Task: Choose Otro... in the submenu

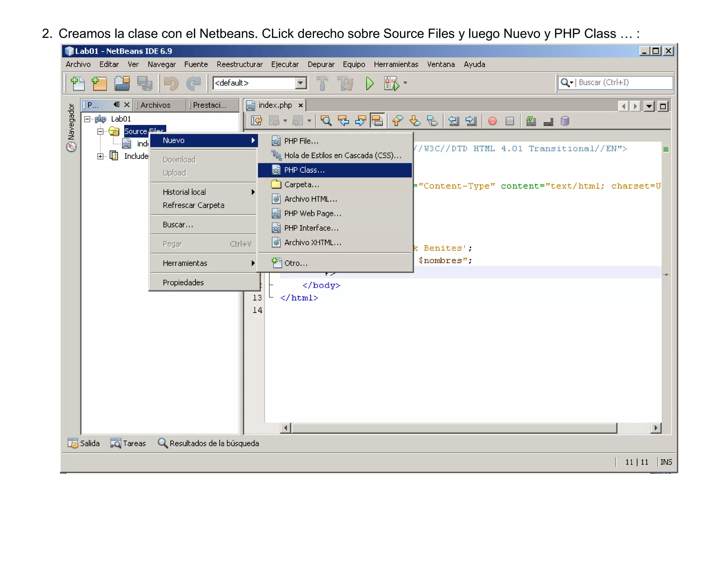Action: 335,263
